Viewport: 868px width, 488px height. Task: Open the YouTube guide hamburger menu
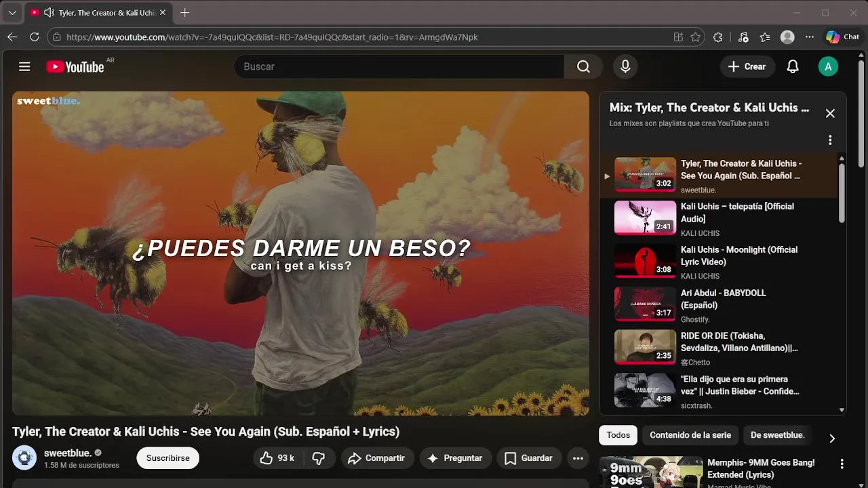24,66
